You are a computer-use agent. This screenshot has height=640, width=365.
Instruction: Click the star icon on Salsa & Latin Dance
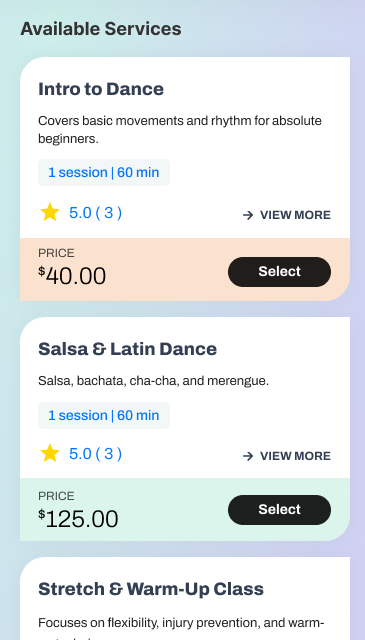[50, 454]
